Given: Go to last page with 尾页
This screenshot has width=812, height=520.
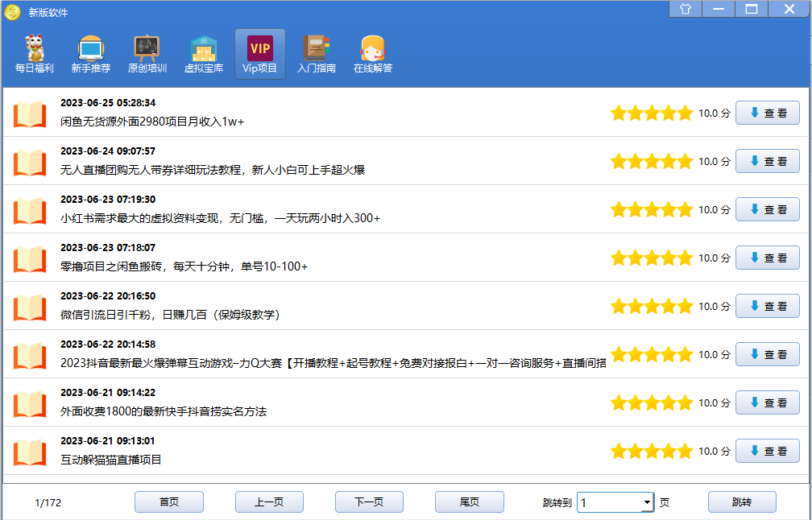Looking at the screenshot, I should [x=469, y=502].
